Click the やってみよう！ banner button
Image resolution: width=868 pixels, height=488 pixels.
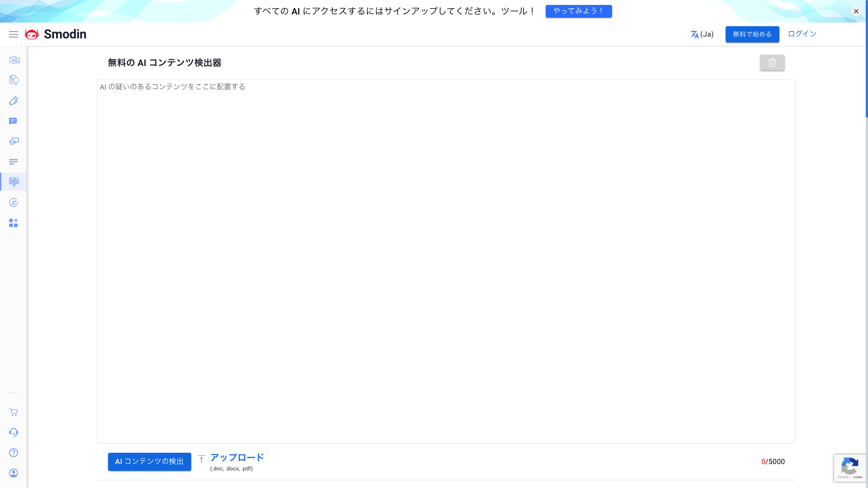pos(579,11)
